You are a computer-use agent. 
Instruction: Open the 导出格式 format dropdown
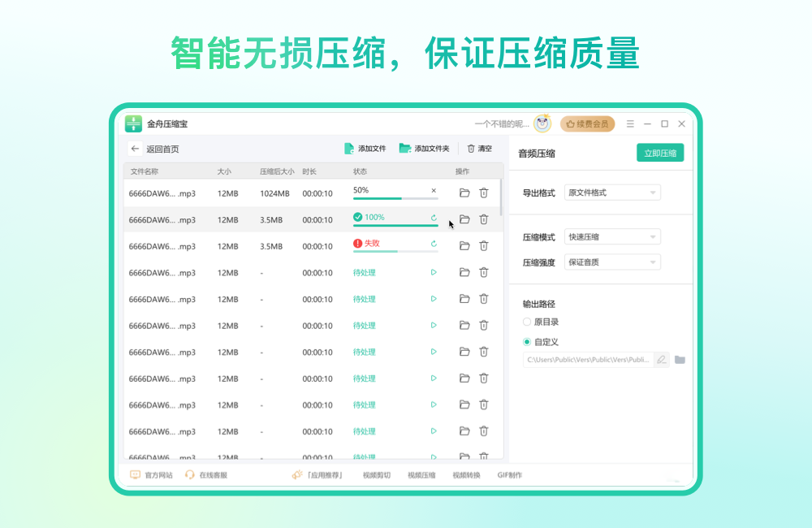click(x=612, y=193)
